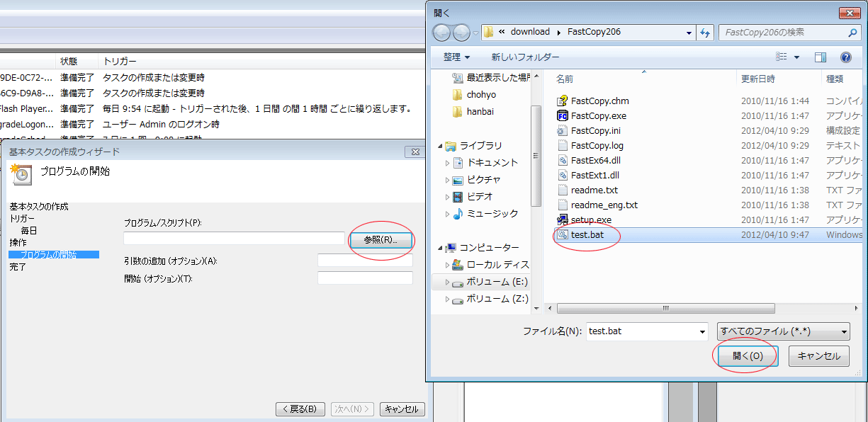
Task: Open the 整理 menu
Action: click(x=456, y=57)
